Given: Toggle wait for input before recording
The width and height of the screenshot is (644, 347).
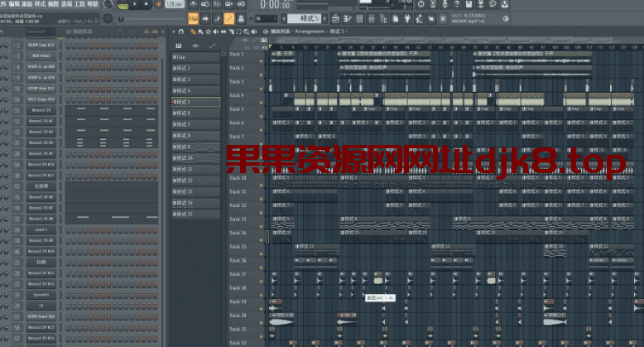Looking at the screenshot, I should click(x=205, y=4).
